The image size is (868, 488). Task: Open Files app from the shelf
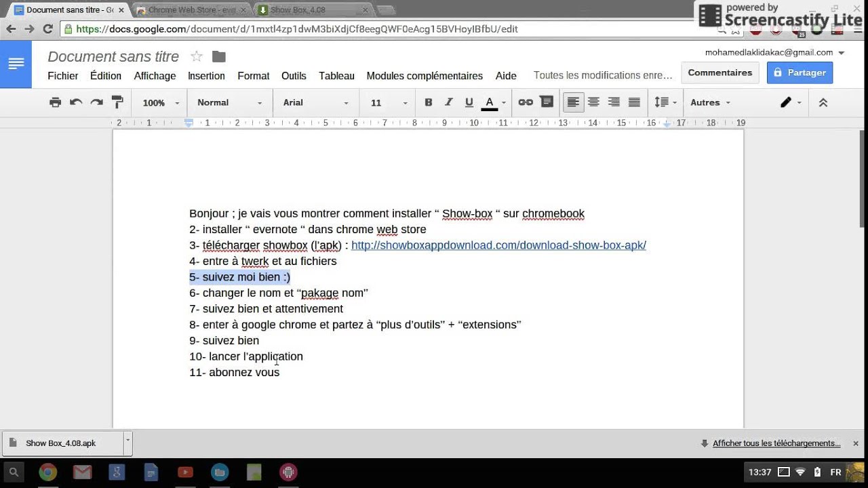(219, 472)
